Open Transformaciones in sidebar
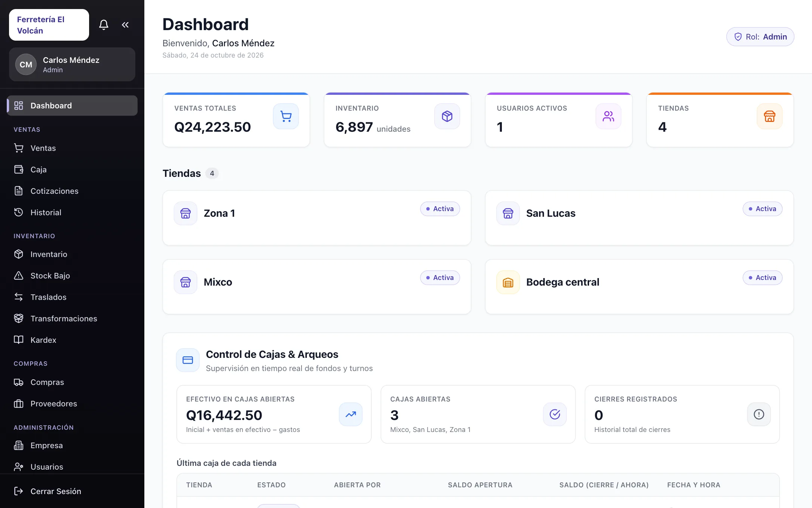812x508 pixels. coord(72,319)
